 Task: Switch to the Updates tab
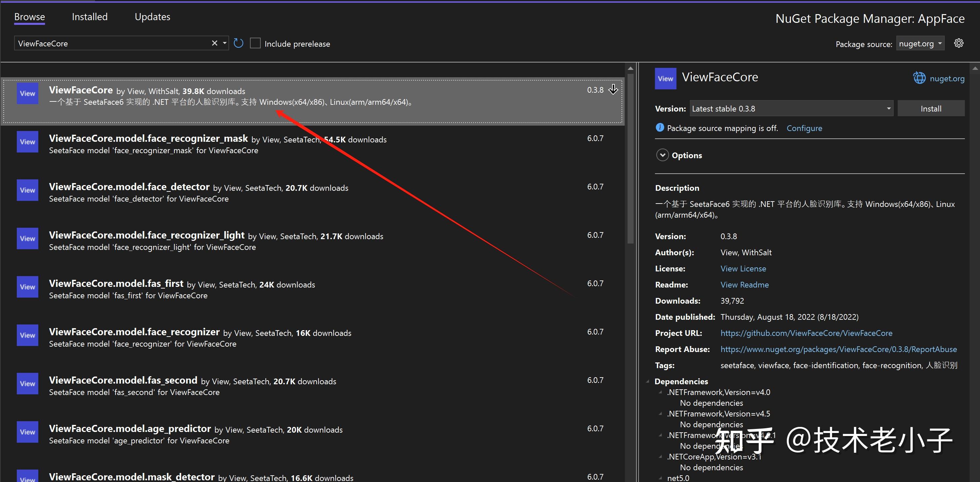point(152,17)
